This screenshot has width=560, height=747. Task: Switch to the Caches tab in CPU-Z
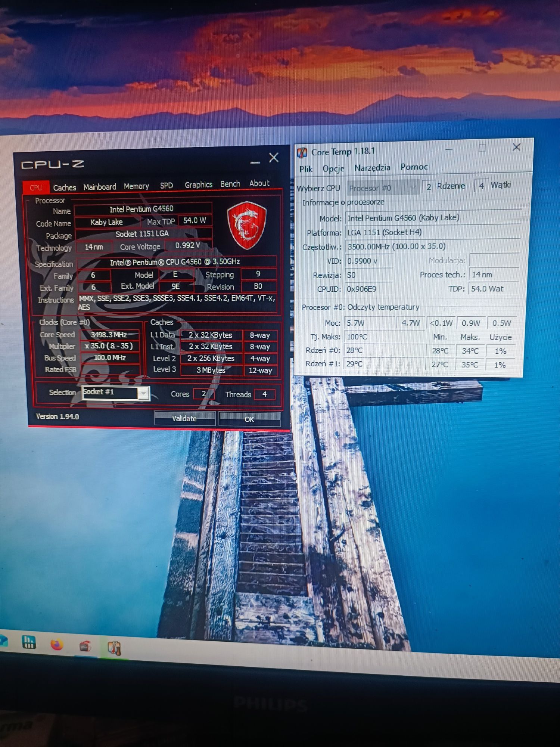point(64,187)
